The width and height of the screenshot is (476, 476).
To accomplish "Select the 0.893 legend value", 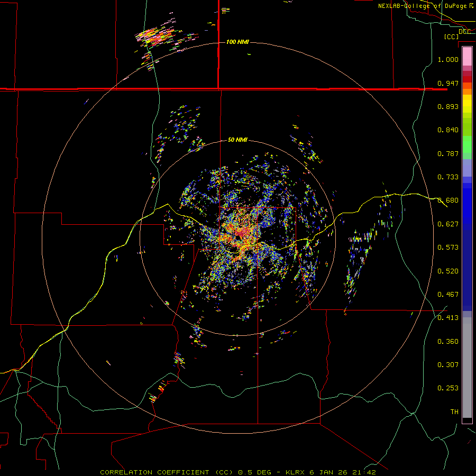I will coord(448,106).
